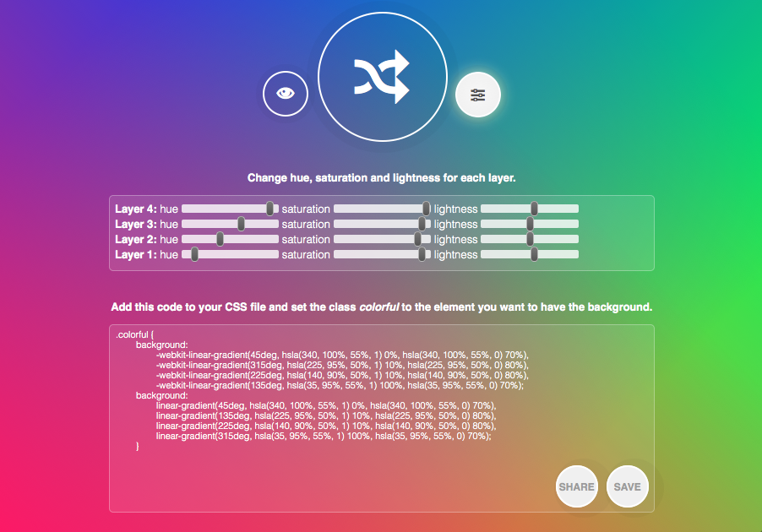The width and height of the screenshot is (762, 532).
Task: Click the shuffle randomize gradient icon
Action: tap(383, 77)
